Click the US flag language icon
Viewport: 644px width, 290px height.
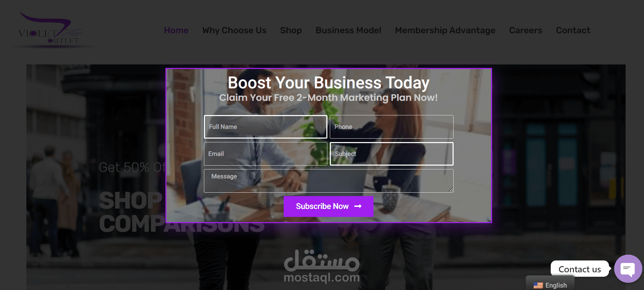coord(538,285)
